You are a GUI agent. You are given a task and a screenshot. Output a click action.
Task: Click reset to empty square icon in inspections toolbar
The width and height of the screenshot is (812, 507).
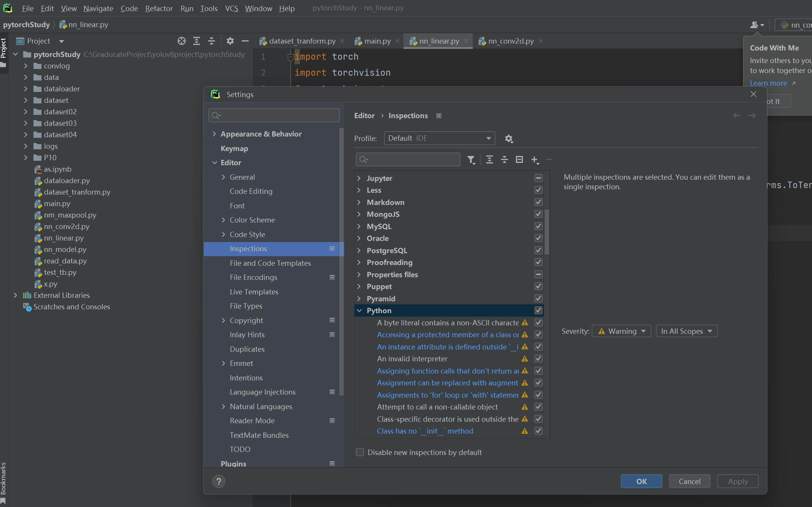[519, 159]
